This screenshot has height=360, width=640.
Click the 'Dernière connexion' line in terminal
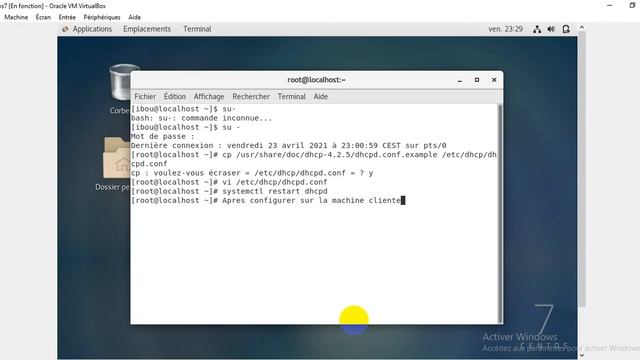[x=289, y=145]
